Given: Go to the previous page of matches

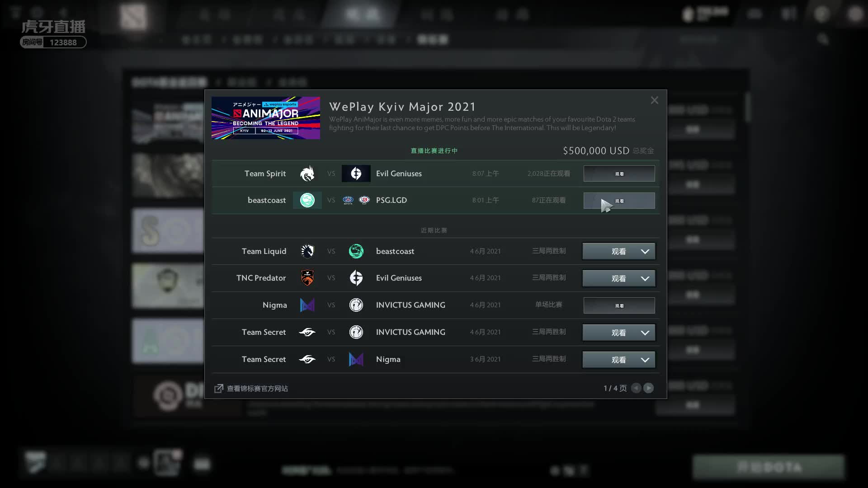Looking at the screenshot, I should pos(636,388).
